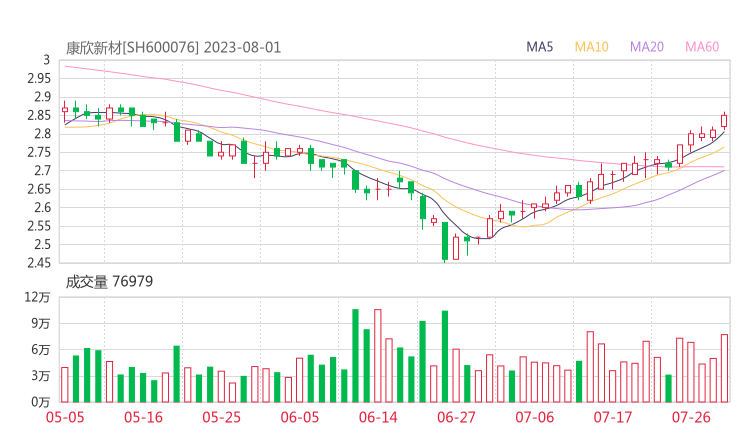This screenshot has height=440, width=740.
Task: Click the first red candlestick at far left
Action: (65, 110)
